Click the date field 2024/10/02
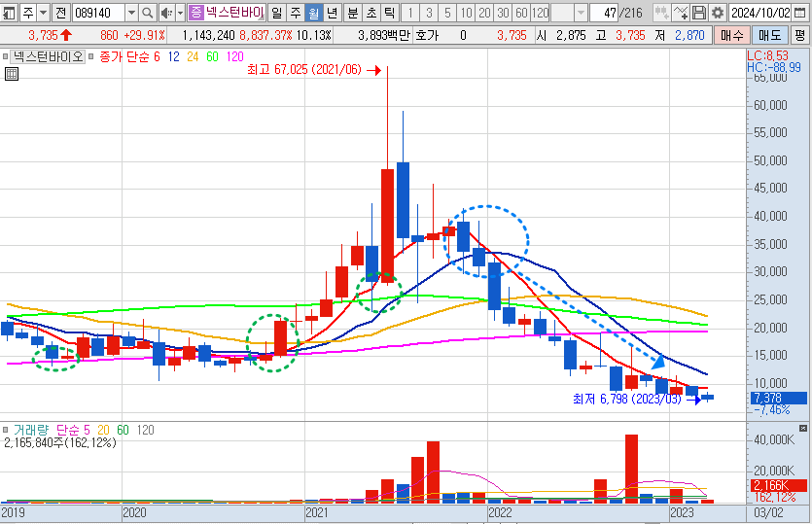Image resolution: width=812 pixels, height=524 pixels. [x=760, y=13]
